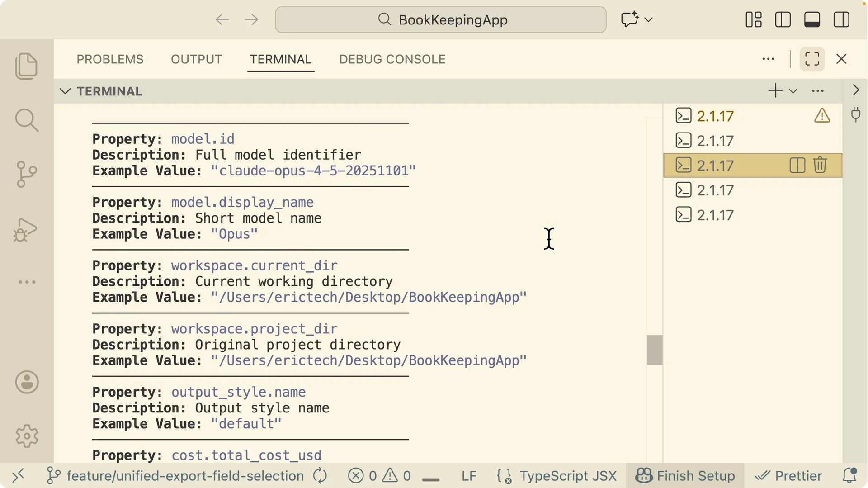The image size is (868, 488).
Task: Split the highlighted 2.1.17 terminal
Action: [797, 166]
